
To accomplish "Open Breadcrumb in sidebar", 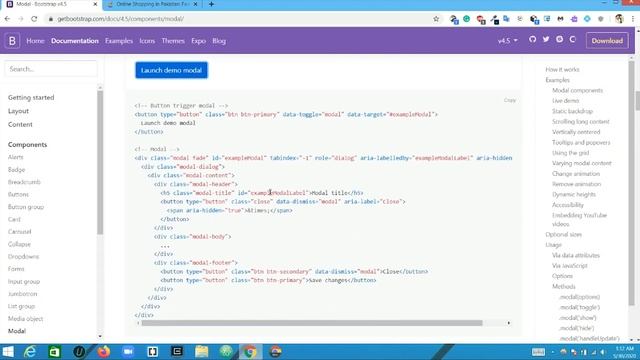I will 24,182.
